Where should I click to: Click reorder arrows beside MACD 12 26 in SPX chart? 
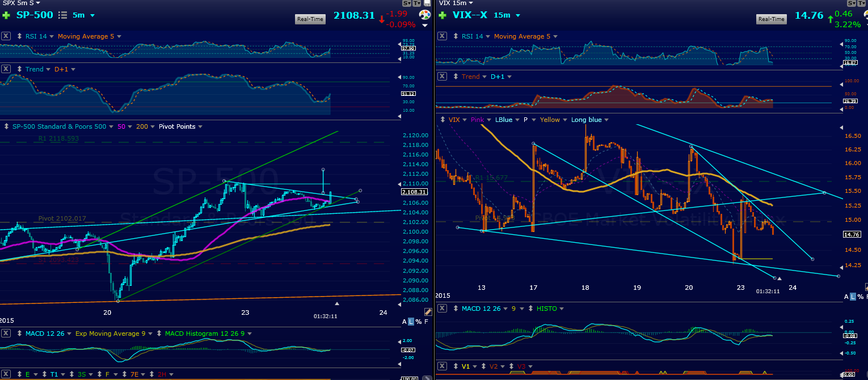pyautogui.click(x=19, y=333)
